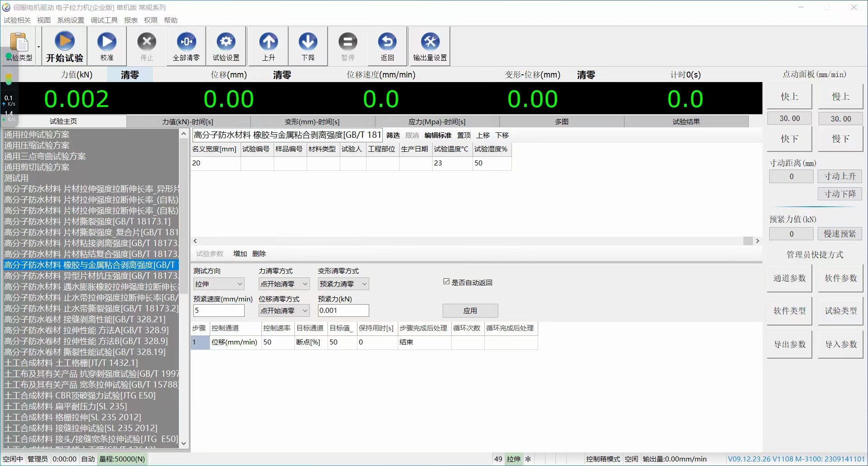The width and height of the screenshot is (868, 466).
Task: Click the 寸动距离(mm) input field
Action: point(791,176)
